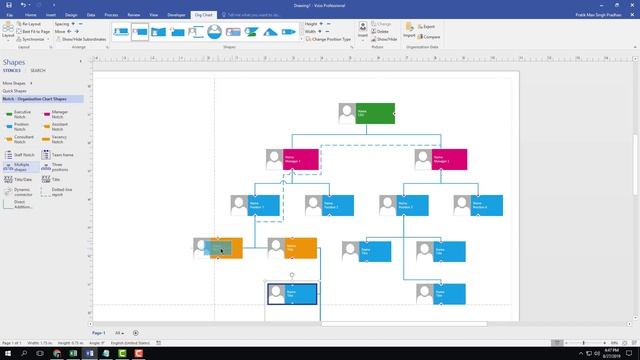Image resolution: width=640 pixels, height=360 pixels.
Task: Click Best Fit to Page
Action: [33, 31]
